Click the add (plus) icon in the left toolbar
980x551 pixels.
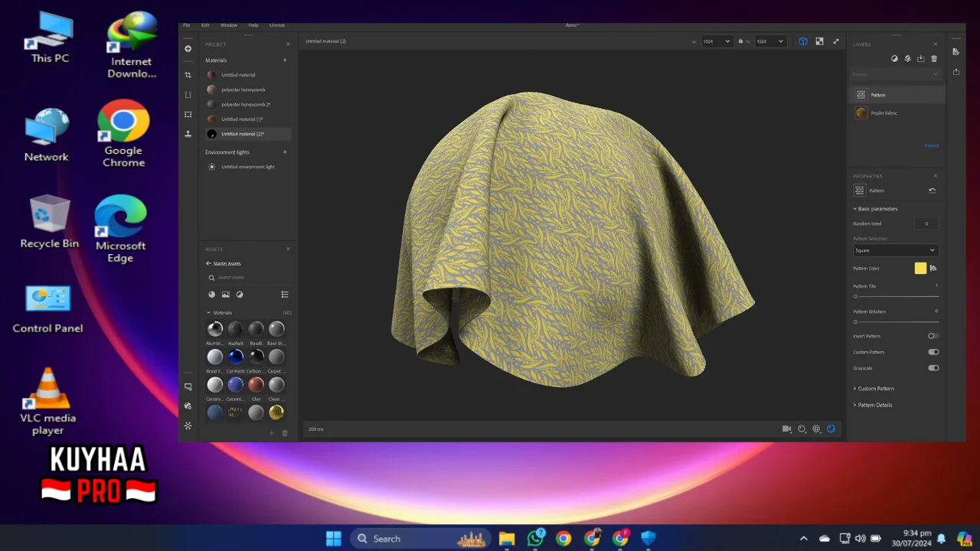188,49
